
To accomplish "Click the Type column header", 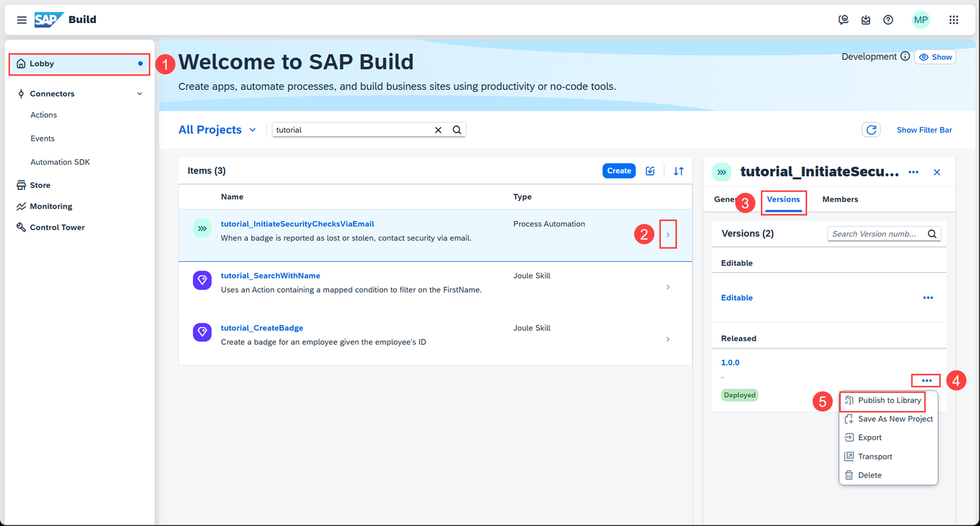I will pos(523,197).
